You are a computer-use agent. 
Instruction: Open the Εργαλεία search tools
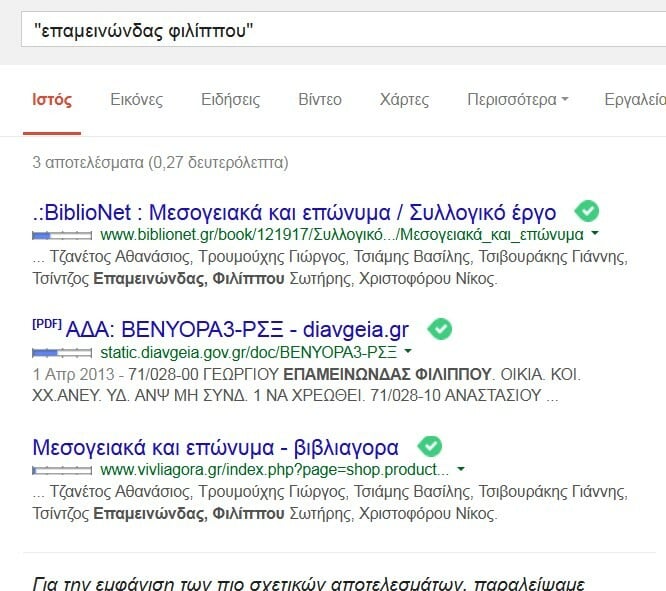coord(635,99)
